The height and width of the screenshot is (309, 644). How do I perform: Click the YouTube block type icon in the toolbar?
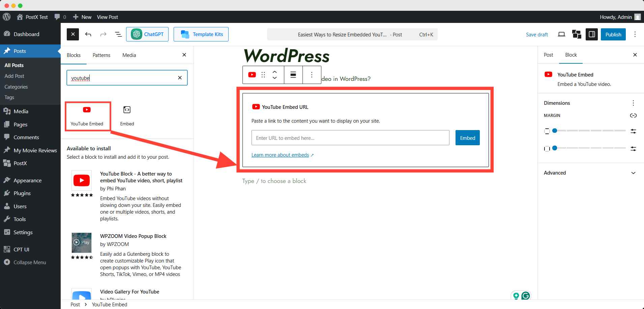(x=252, y=75)
